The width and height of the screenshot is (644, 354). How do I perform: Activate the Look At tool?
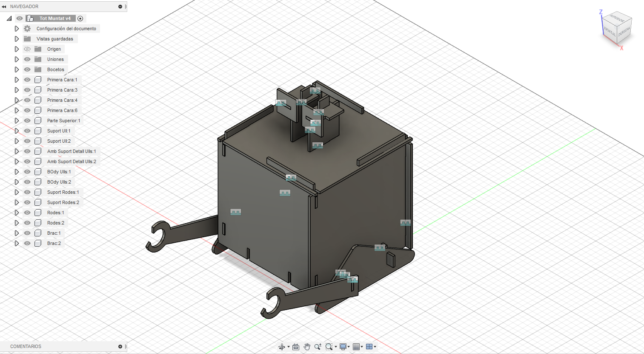(x=296, y=347)
